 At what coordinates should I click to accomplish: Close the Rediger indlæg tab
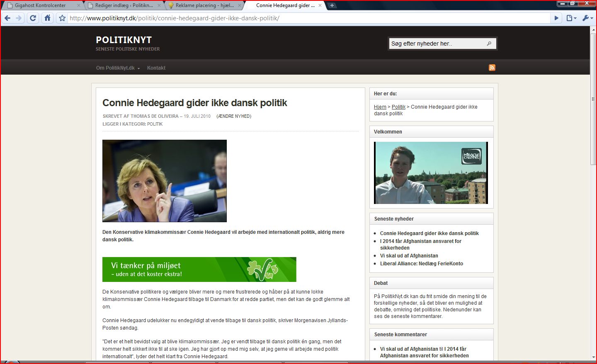coord(159,5)
